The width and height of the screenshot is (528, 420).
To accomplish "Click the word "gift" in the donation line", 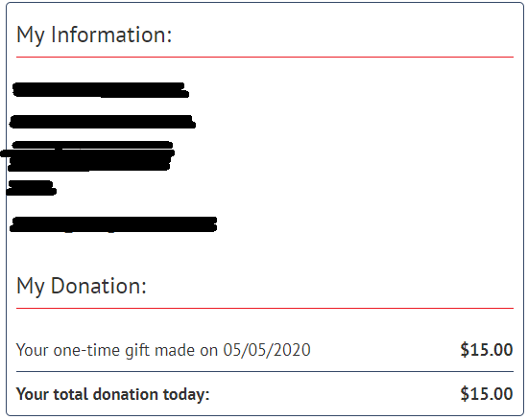I will point(137,350).
